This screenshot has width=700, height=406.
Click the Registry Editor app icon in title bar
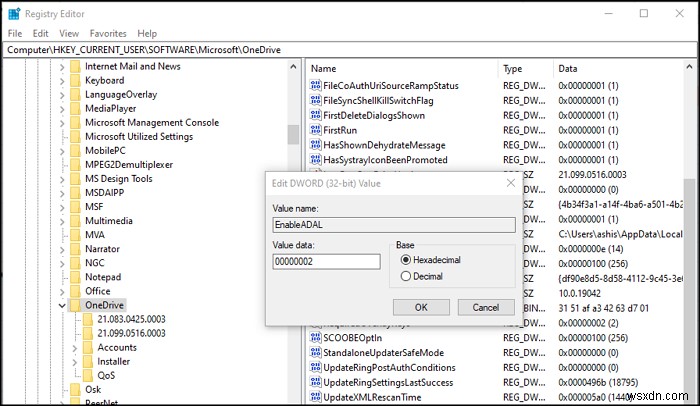tap(14, 14)
